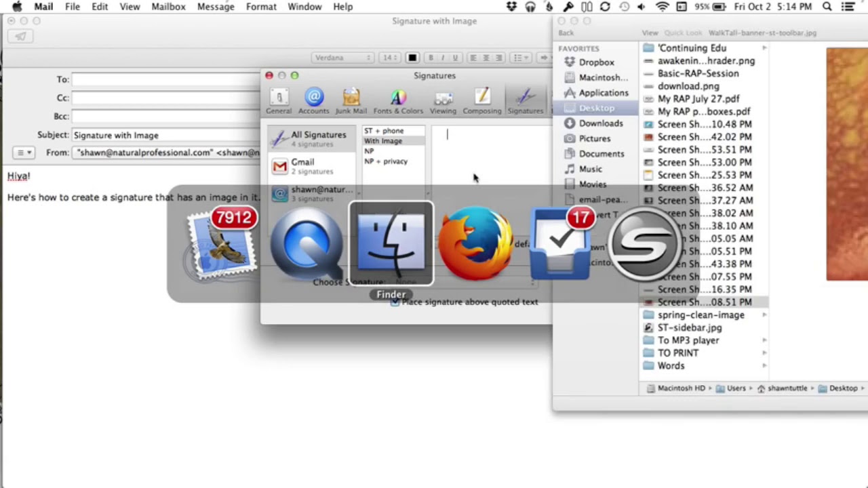The height and width of the screenshot is (488, 868).
Task: Expand the TO PRINT folder
Action: click(x=764, y=353)
